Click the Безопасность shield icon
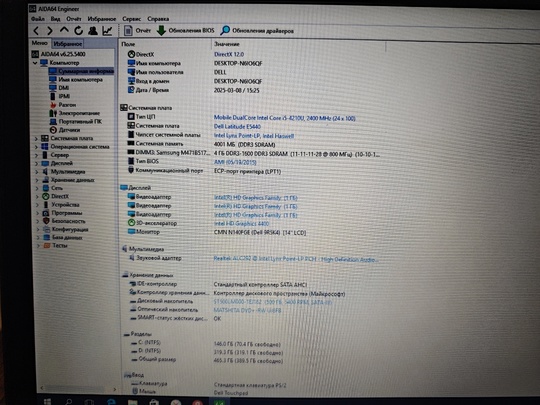Image resolution: width=540 pixels, height=405 pixels. (46, 221)
